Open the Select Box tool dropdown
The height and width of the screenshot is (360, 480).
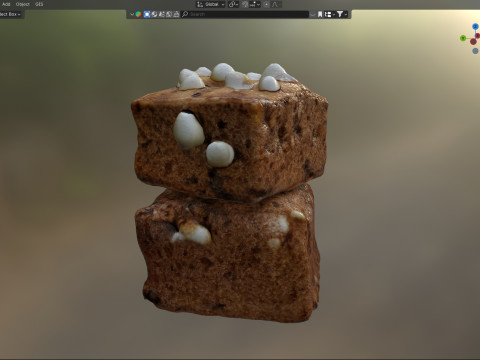(11, 14)
